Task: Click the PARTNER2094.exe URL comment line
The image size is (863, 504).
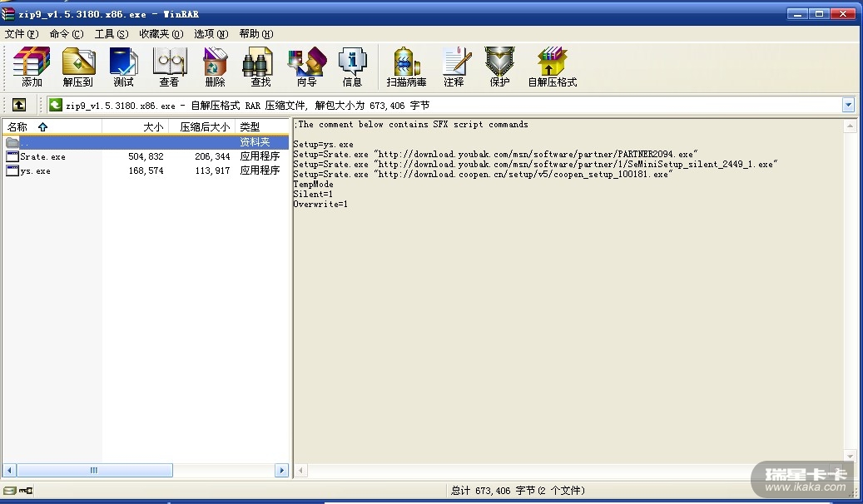Action: (495, 154)
